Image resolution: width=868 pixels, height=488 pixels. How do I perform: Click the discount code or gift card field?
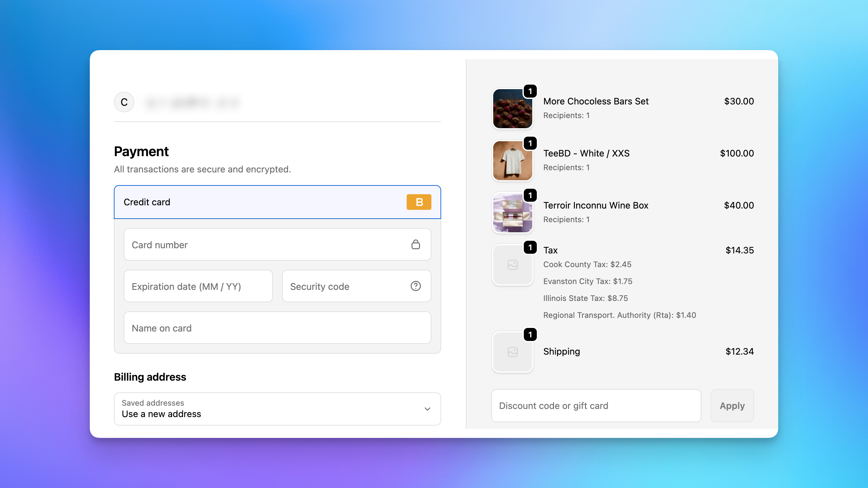pyautogui.click(x=596, y=406)
